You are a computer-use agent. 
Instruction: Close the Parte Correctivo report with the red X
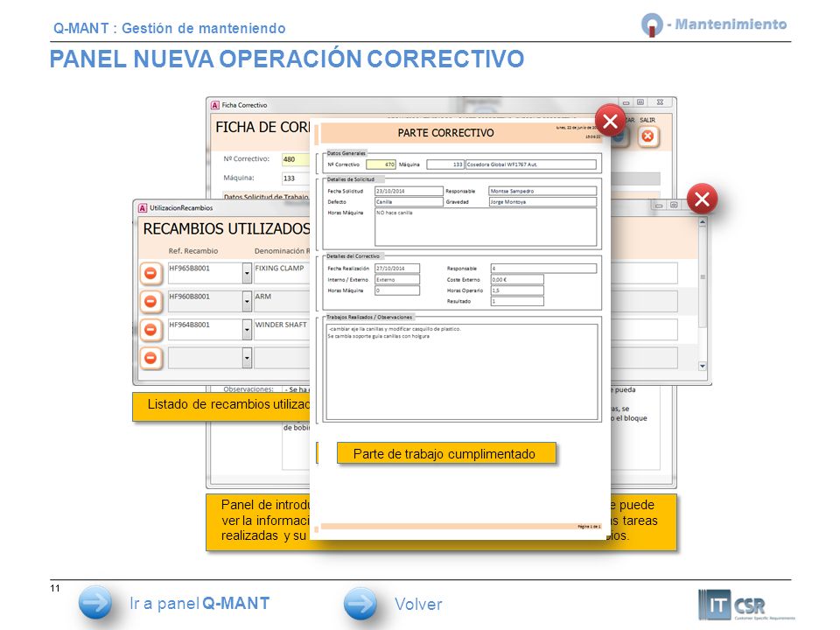(610, 121)
